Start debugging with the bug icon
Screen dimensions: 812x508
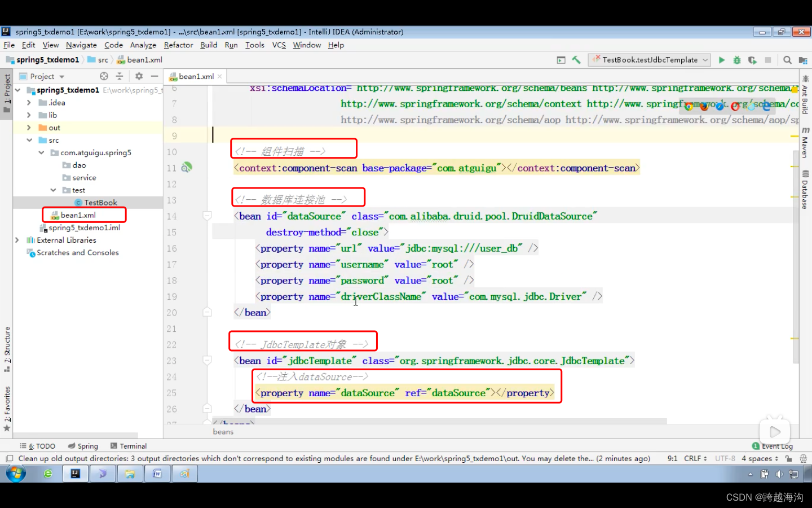tap(736, 60)
